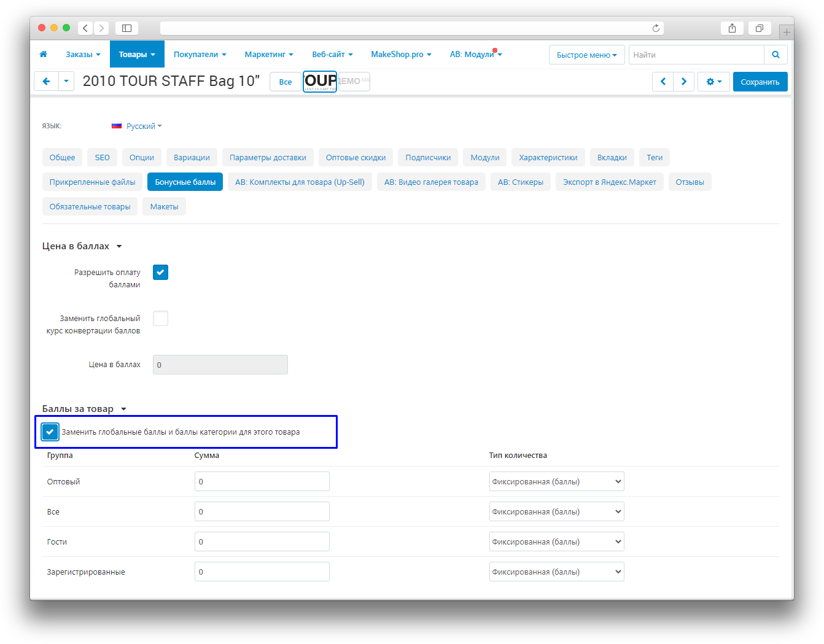
Task: Open the 'Маркетинг' menu
Action: click(x=268, y=55)
